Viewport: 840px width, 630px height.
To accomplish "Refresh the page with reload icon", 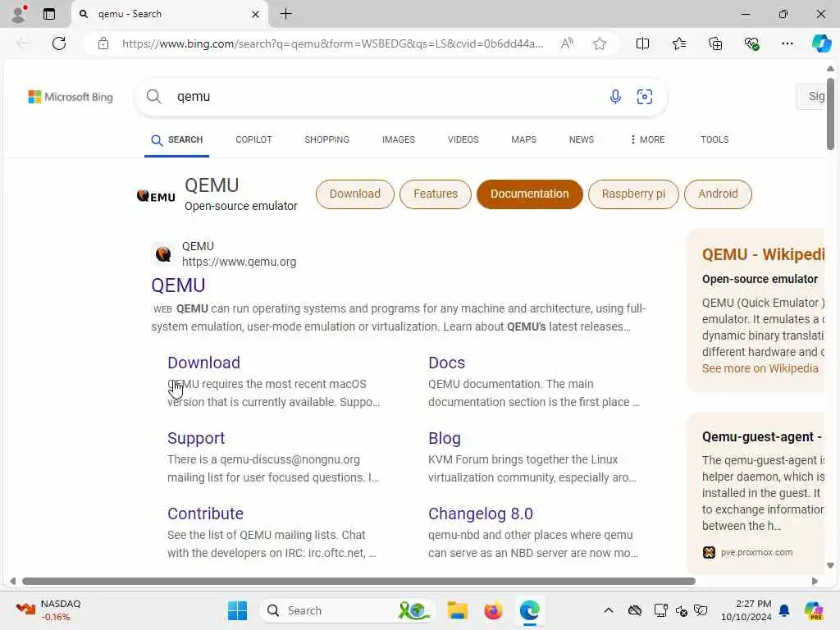I will coord(59,43).
